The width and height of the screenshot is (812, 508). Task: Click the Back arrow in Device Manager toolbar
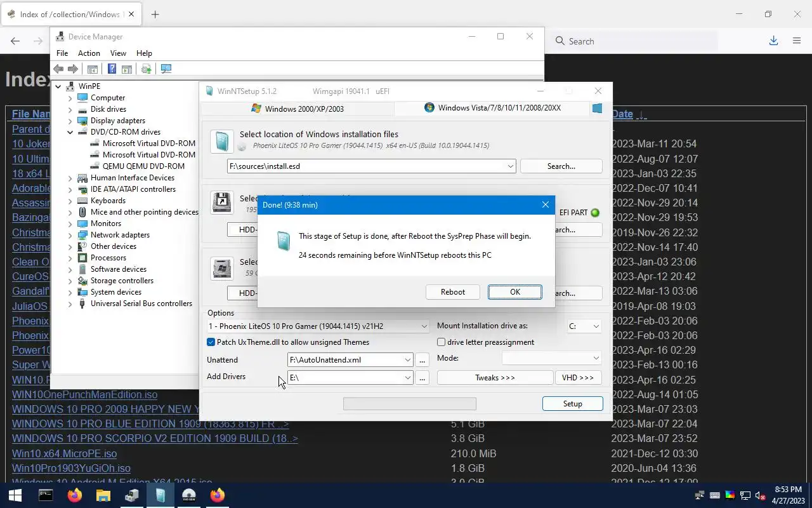(x=58, y=69)
